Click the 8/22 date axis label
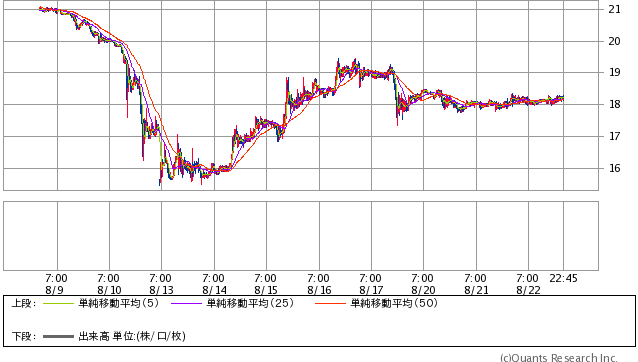Image resolution: width=638 pixels, height=362 pixels. pos(528,290)
